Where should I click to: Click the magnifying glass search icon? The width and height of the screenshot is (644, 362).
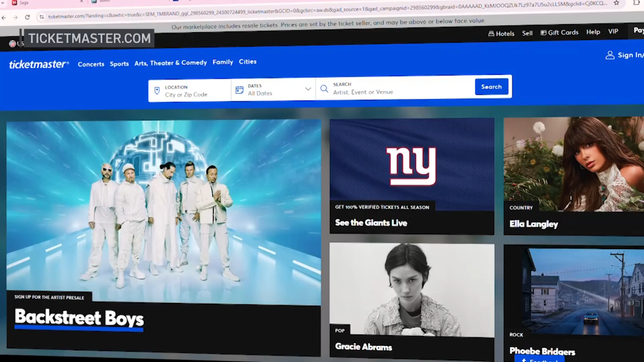pyautogui.click(x=324, y=88)
